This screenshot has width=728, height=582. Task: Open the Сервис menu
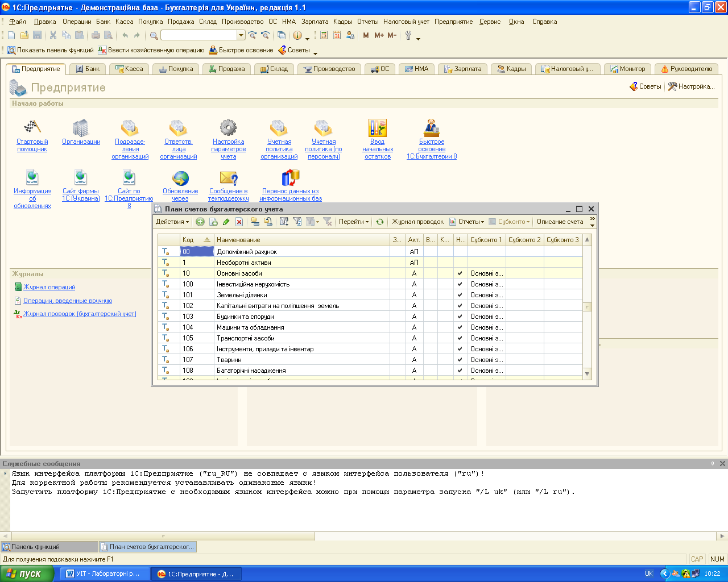point(490,22)
